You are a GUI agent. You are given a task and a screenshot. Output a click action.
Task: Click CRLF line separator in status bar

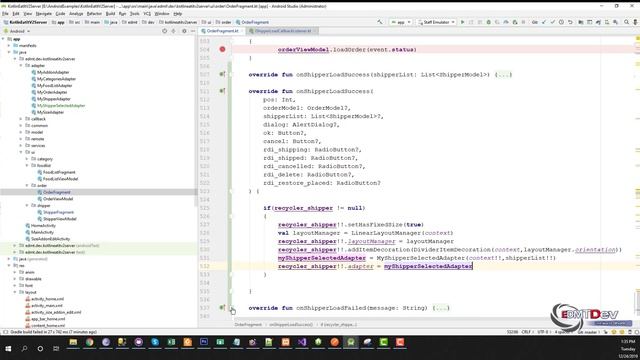(x=527, y=332)
